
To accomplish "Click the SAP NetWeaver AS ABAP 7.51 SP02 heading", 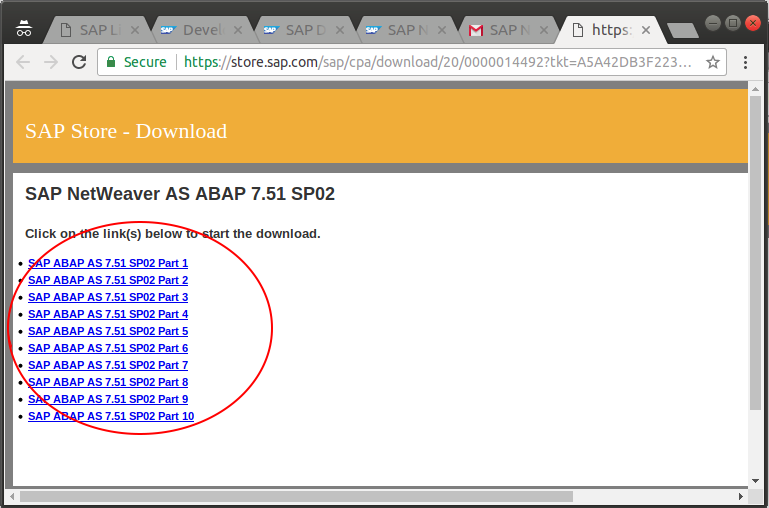I will pyautogui.click(x=180, y=194).
